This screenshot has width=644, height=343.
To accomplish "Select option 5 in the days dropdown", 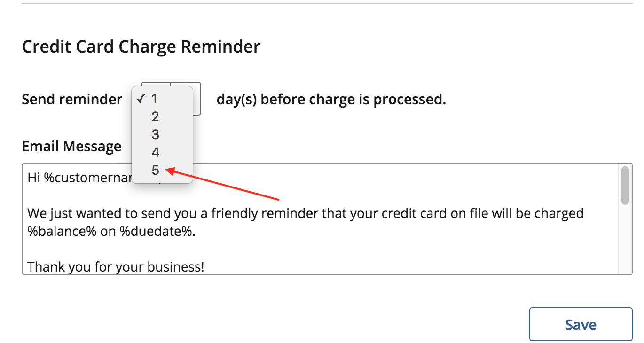I will pos(156,170).
